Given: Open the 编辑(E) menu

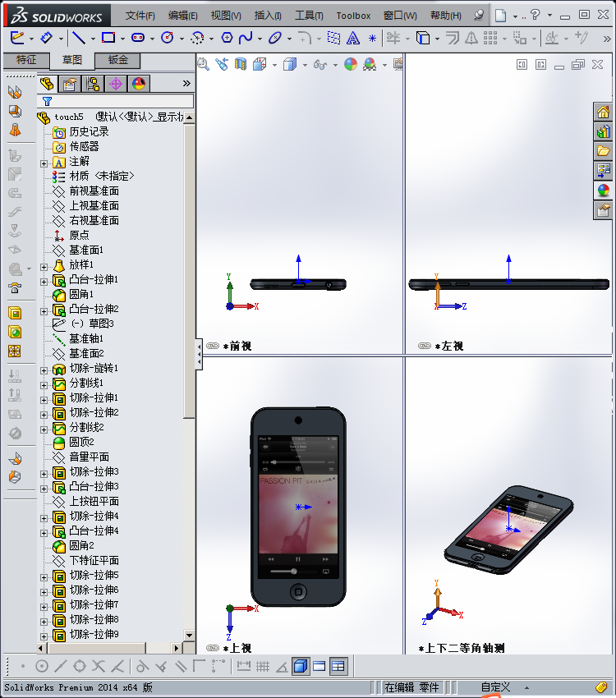Looking at the screenshot, I should pos(182,16).
